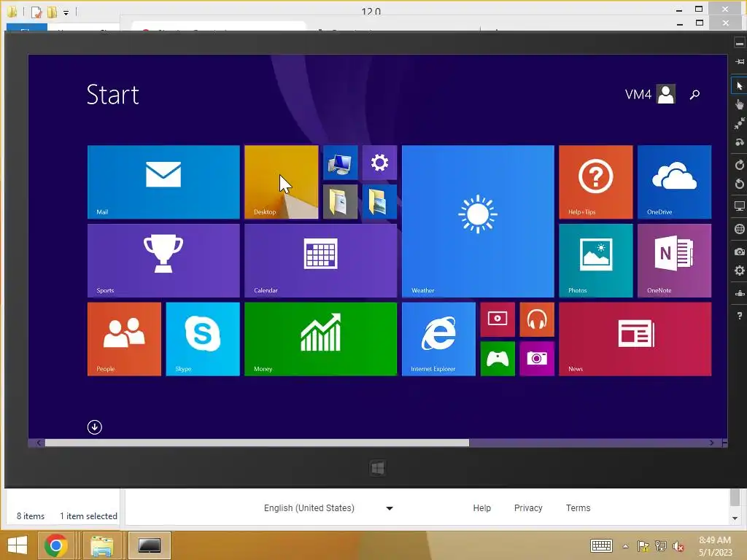
Task: Open the Pictures folder tile
Action: coord(379,202)
